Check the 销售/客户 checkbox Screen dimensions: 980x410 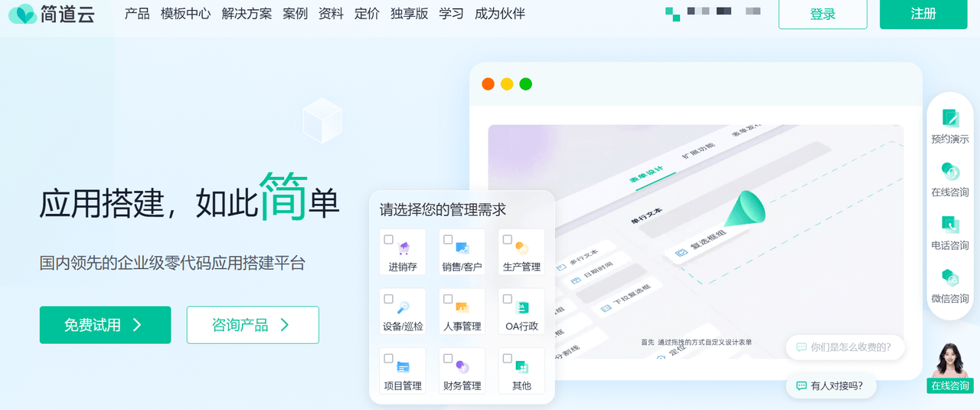coord(448,240)
